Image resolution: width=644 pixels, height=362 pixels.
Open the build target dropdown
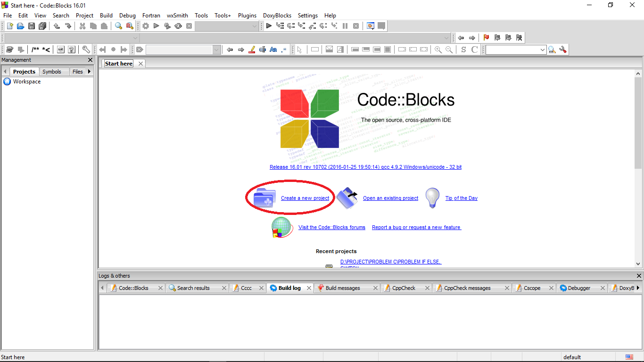[227, 26]
